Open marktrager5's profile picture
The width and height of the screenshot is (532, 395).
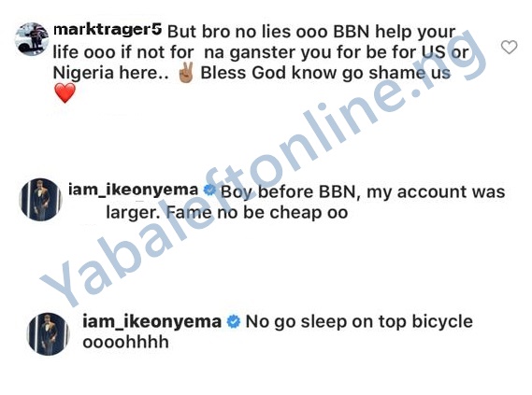(x=32, y=39)
